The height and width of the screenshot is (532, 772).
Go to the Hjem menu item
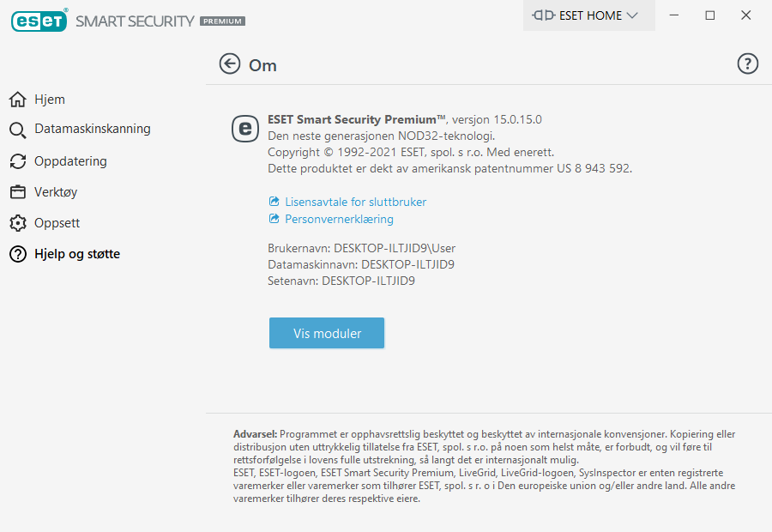(50, 100)
